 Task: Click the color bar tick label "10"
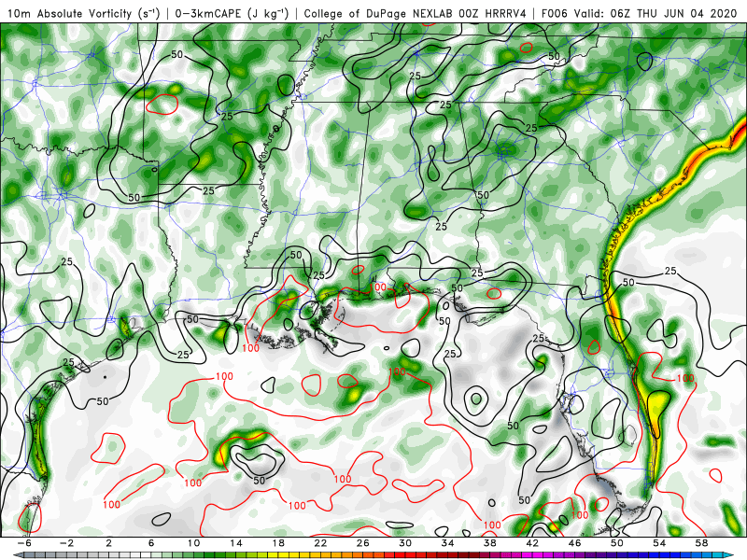click(x=193, y=543)
